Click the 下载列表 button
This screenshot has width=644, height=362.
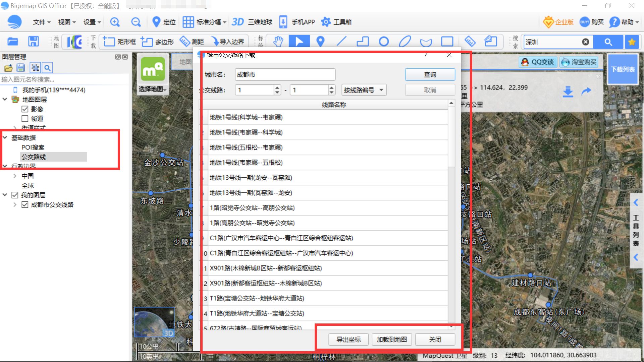(623, 69)
